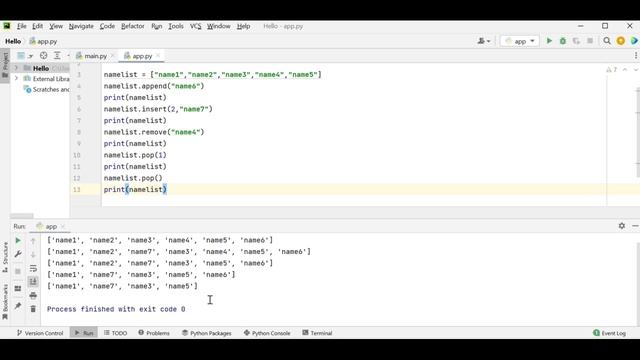The width and height of the screenshot is (640, 360).
Task: Toggle the Run tool window button
Action: [x=84, y=333]
